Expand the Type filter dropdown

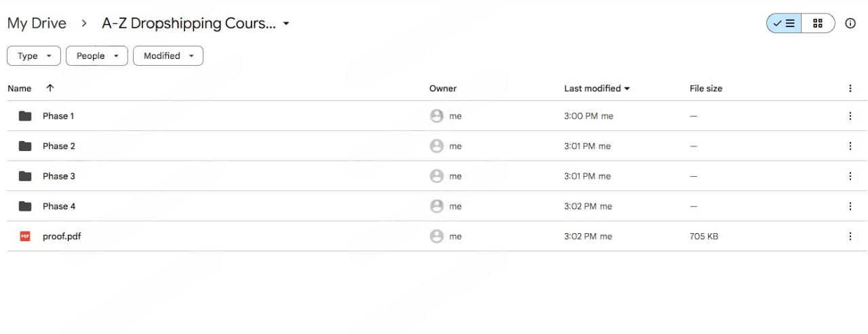(x=34, y=56)
